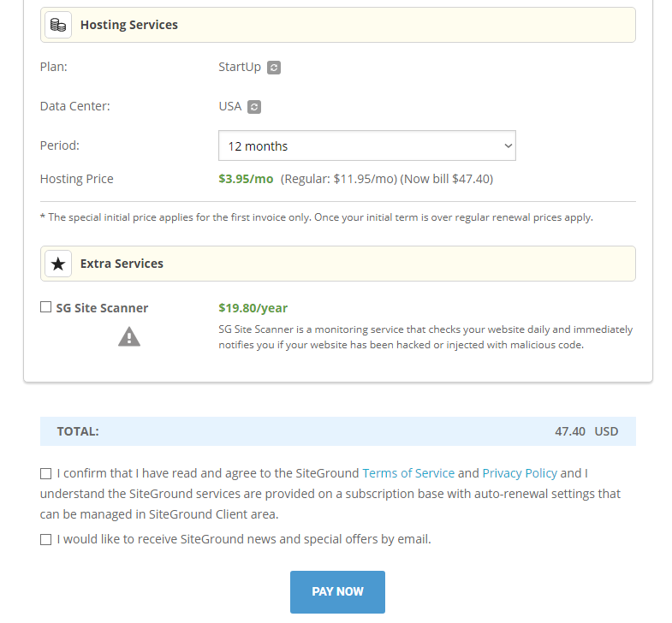Click the Extra Services star icon
This screenshot has width=672, height=623.
pos(58,264)
